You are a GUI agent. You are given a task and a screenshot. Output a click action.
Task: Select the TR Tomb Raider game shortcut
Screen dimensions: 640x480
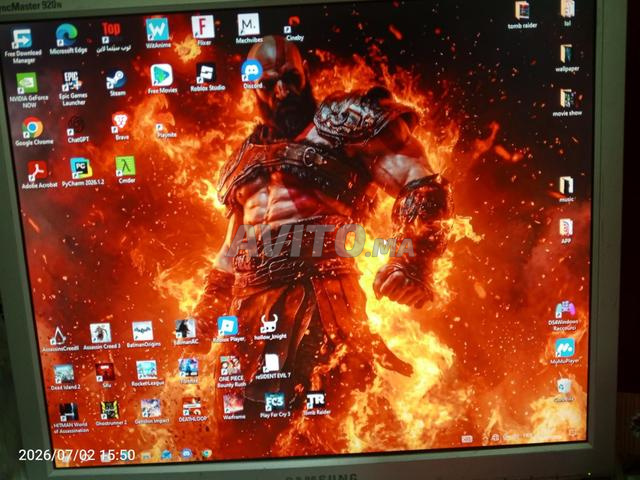(x=316, y=400)
